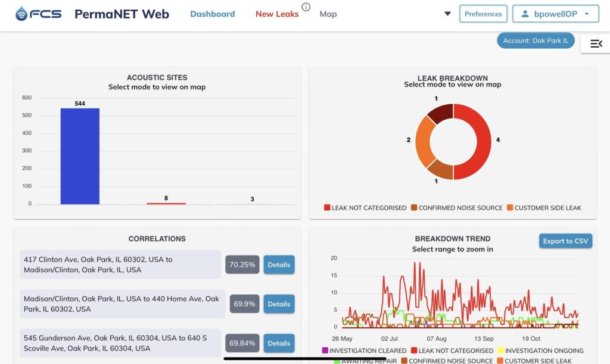610x364 pixels.
Task: Click the Preferences button
Action: pyautogui.click(x=483, y=14)
